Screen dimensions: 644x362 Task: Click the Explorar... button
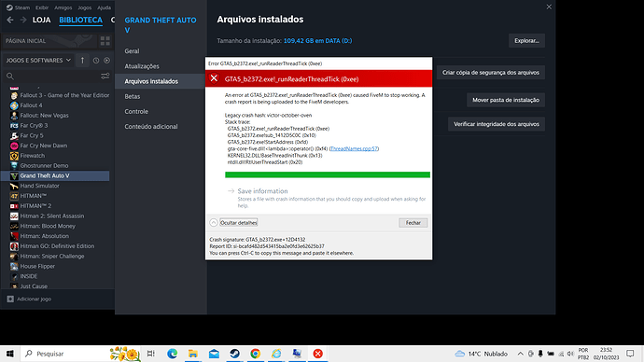click(526, 41)
